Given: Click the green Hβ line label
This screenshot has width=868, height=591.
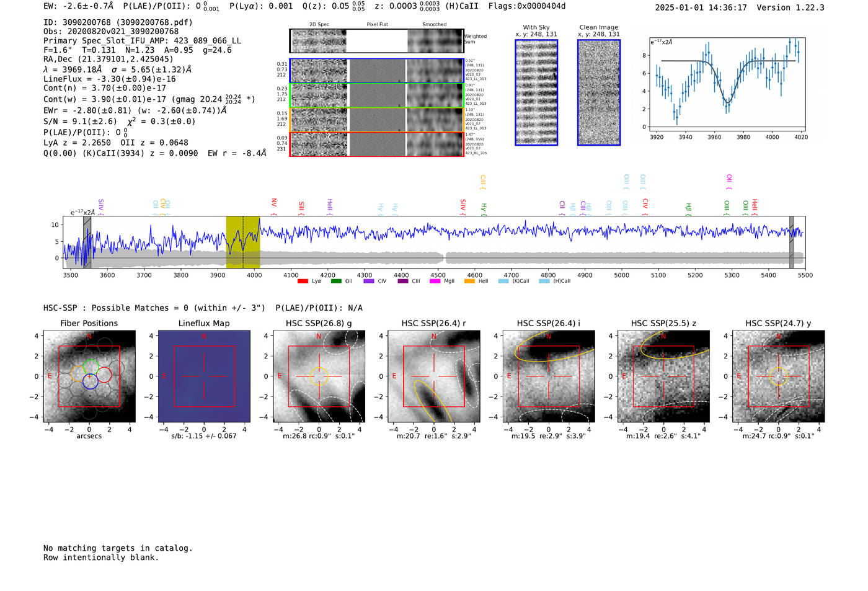Looking at the screenshot, I should [x=688, y=209].
